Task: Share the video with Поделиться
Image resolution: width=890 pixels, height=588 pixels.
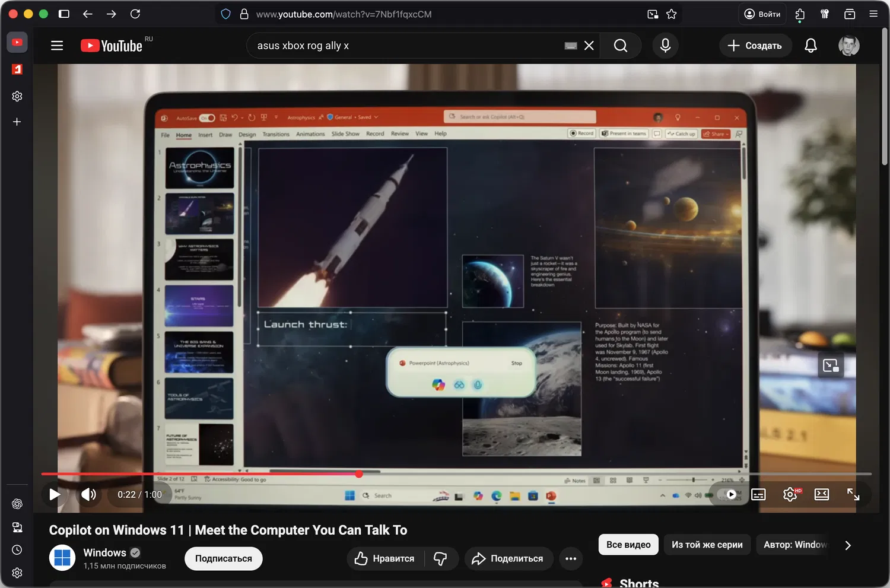Action: coord(508,558)
